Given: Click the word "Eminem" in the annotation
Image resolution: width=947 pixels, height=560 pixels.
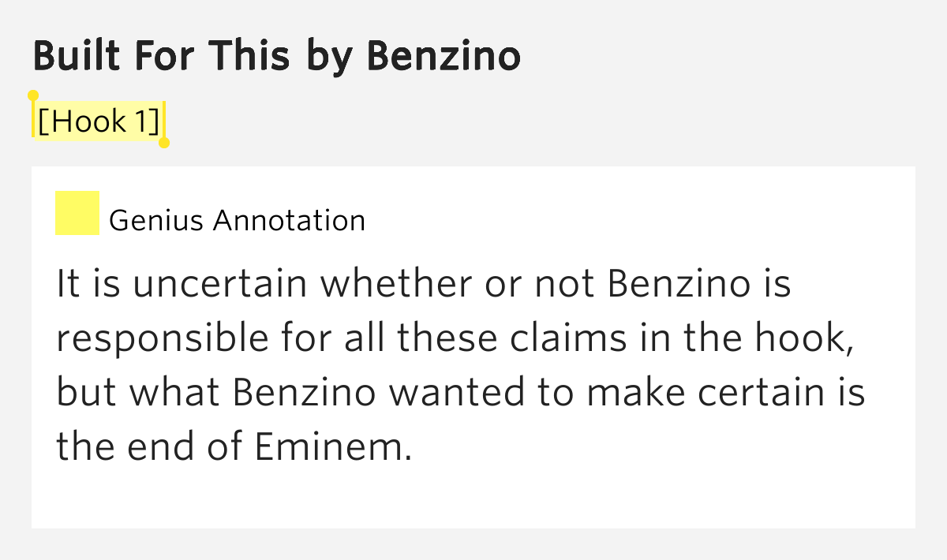Looking at the screenshot, I should pyautogui.click(x=330, y=447).
